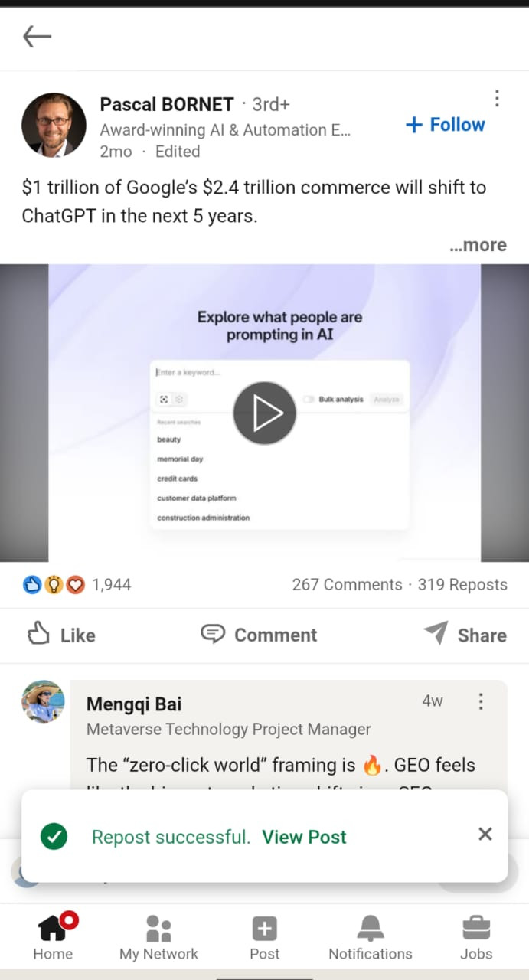Click View Post in the repost notification
529x980 pixels.
pyautogui.click(x=304, y=837)
